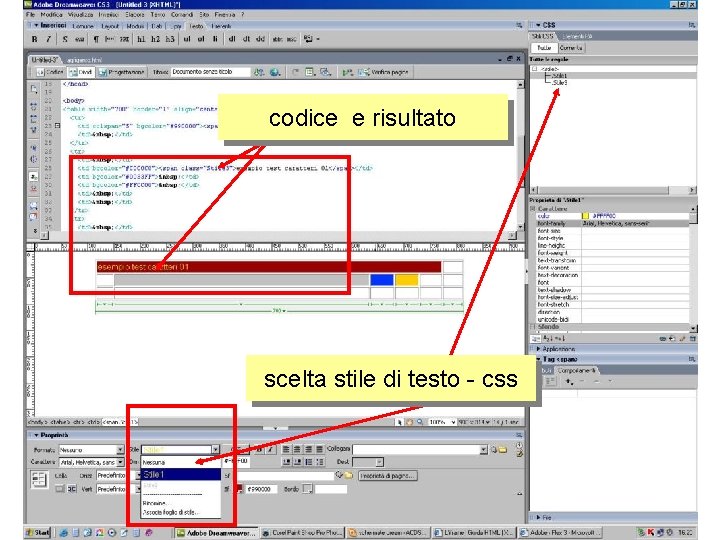Click the Bordo color swatch
720x540 pixels.
click(x=308, y=489)
